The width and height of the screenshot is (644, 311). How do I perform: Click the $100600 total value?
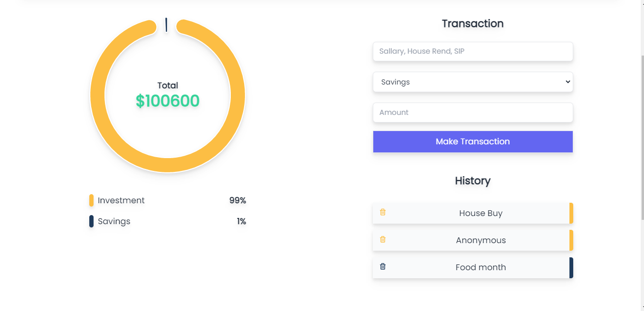tap(167, 101)
